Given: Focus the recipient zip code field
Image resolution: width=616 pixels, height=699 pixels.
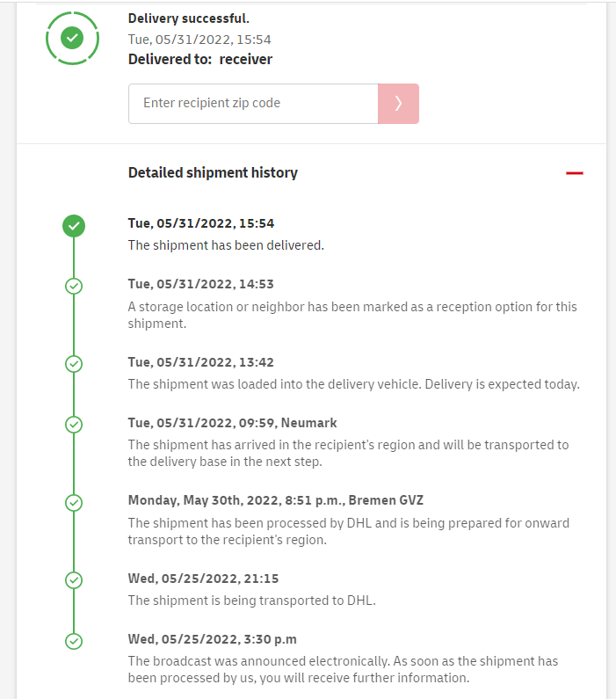Looking at the screenshot, I should 253,104.
